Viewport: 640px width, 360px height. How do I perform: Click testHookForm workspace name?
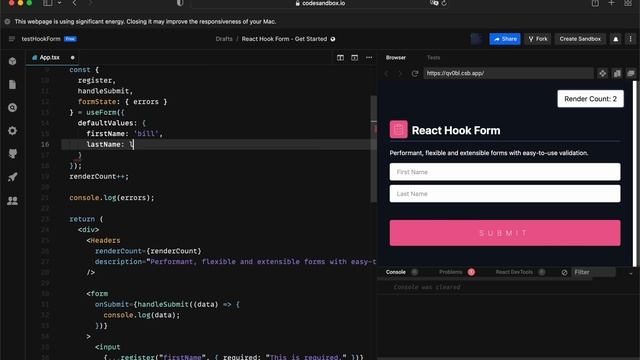coord(41,39)
